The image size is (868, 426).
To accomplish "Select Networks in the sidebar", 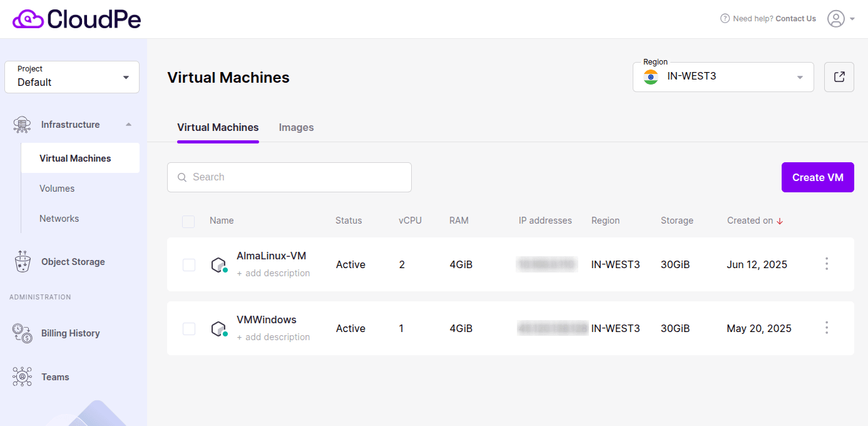I will [x=59, y=218].
